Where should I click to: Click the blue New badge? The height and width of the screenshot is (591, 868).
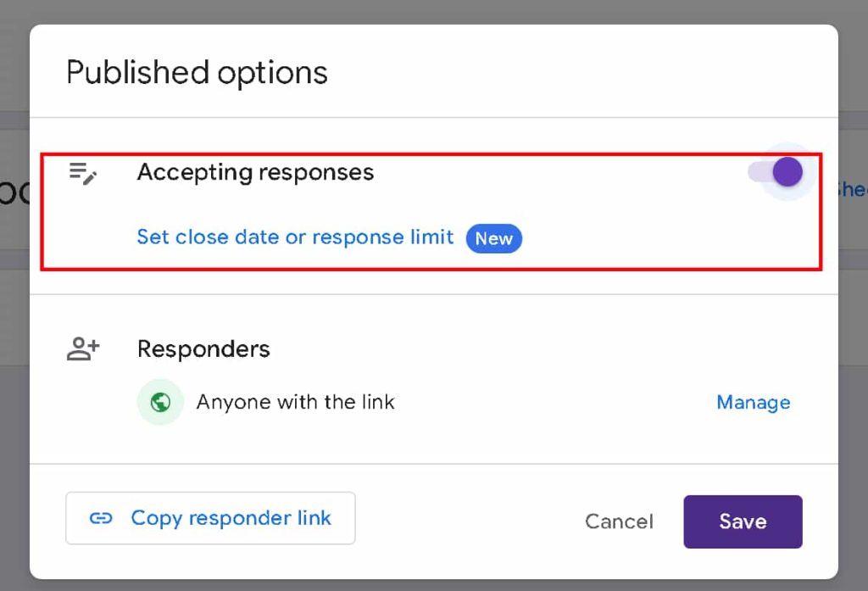click(494, 239)
